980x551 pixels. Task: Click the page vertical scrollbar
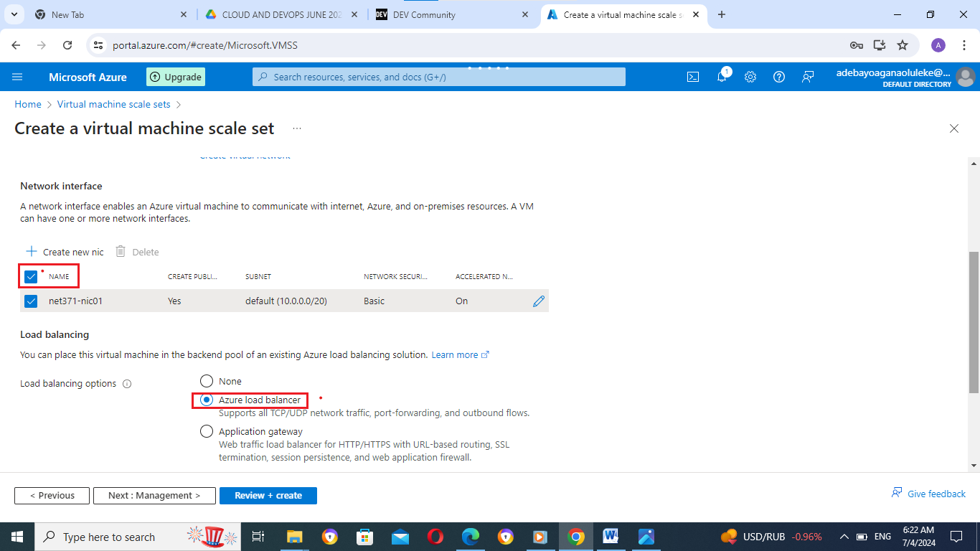(x=974, y=321)
